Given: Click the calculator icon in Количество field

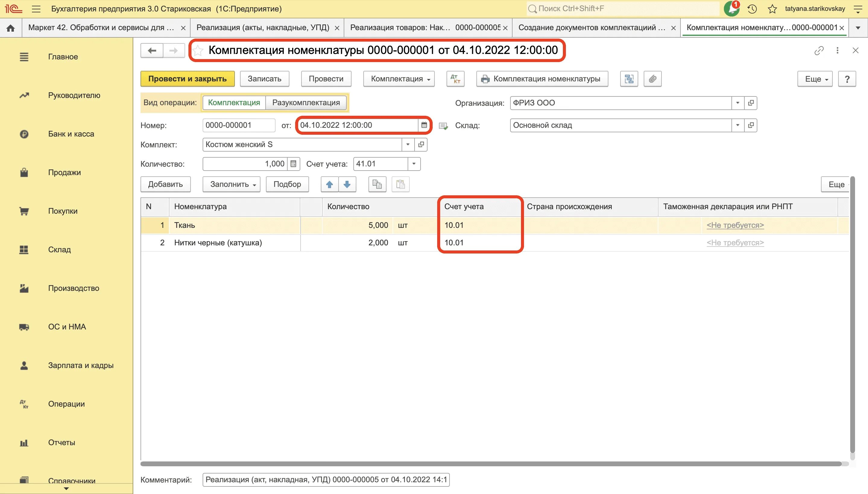Looking at the screenshot, I should coord(294,164).
